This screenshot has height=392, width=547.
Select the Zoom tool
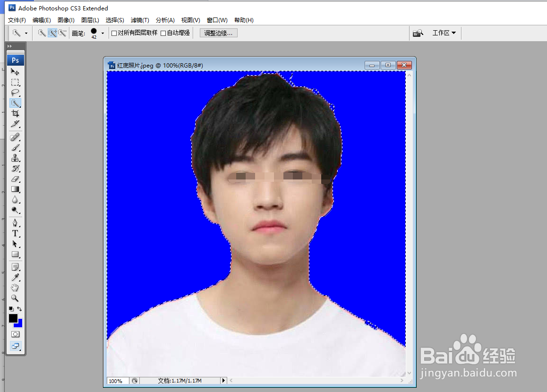pos(16,298)
